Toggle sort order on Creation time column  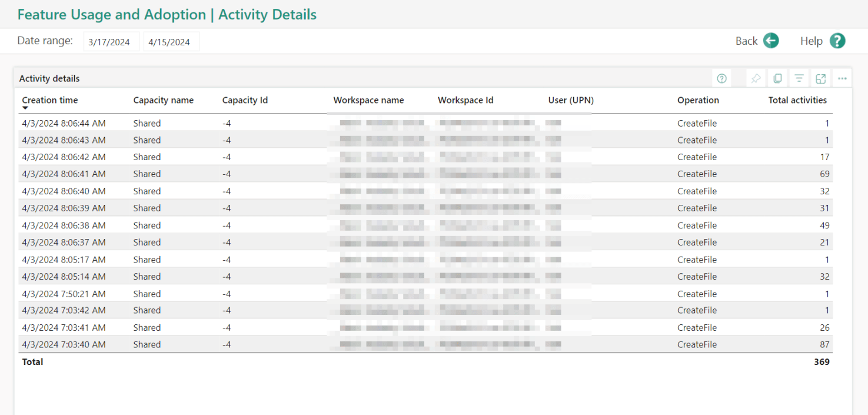tap(49, 100)
